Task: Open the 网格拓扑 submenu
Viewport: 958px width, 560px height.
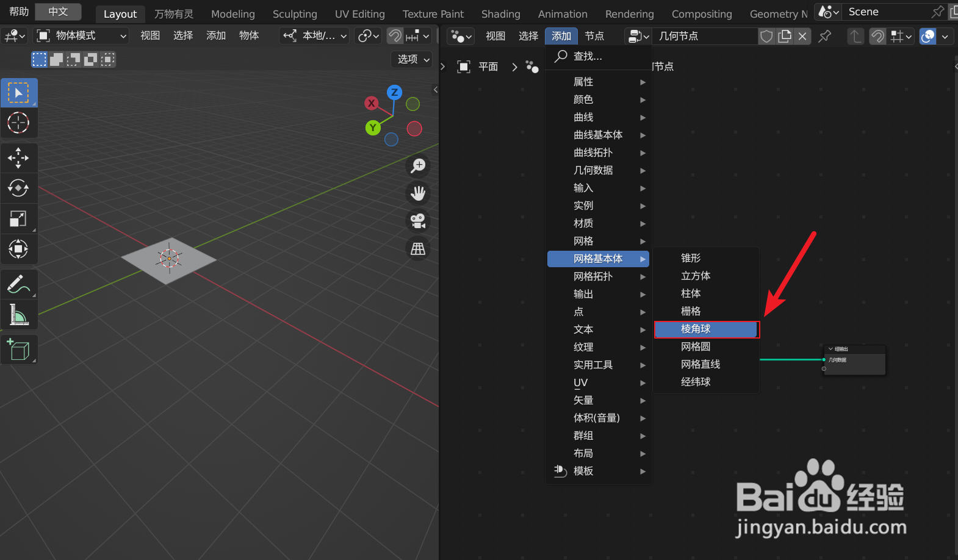Action: pos(598,276)
